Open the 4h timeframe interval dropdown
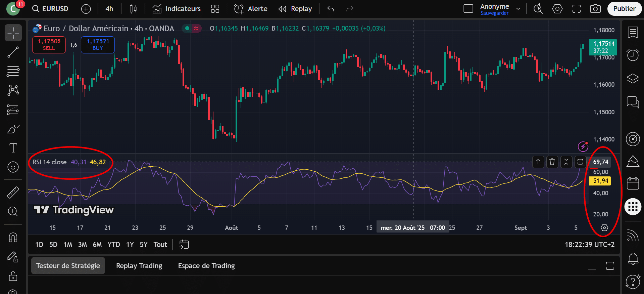Image resolution: width=644 pixels, height=294 pixels. click(109, 9)
